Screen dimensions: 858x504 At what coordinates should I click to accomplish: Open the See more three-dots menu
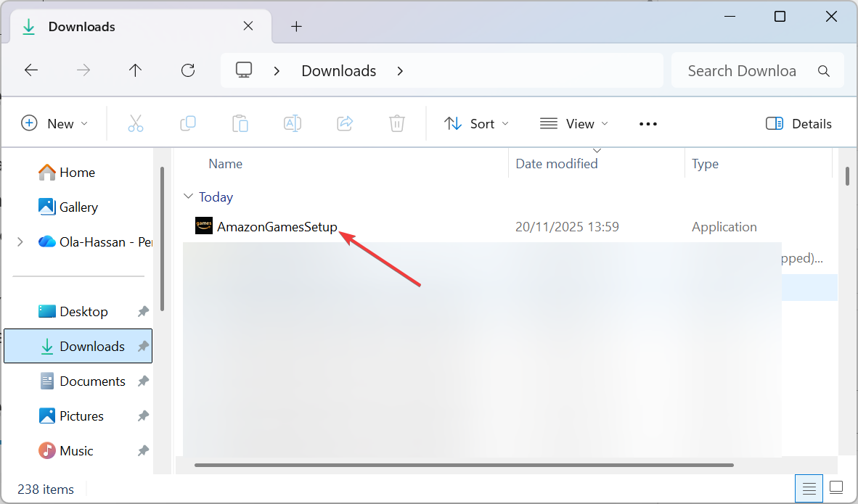[x=648, y=124]
